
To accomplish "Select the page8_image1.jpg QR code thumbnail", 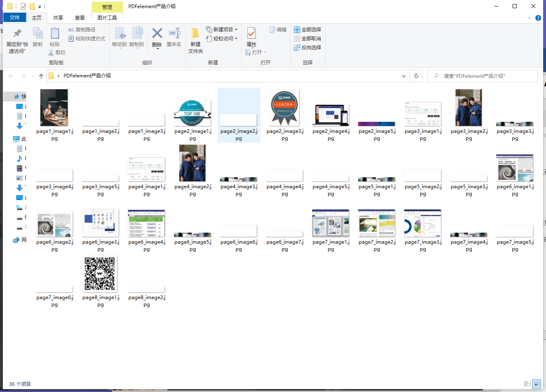I will coord(100,273).
